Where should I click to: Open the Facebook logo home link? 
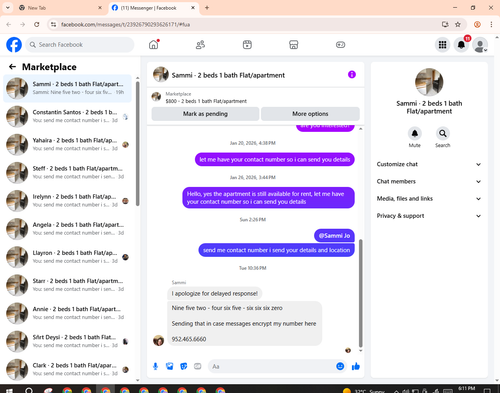14,45
